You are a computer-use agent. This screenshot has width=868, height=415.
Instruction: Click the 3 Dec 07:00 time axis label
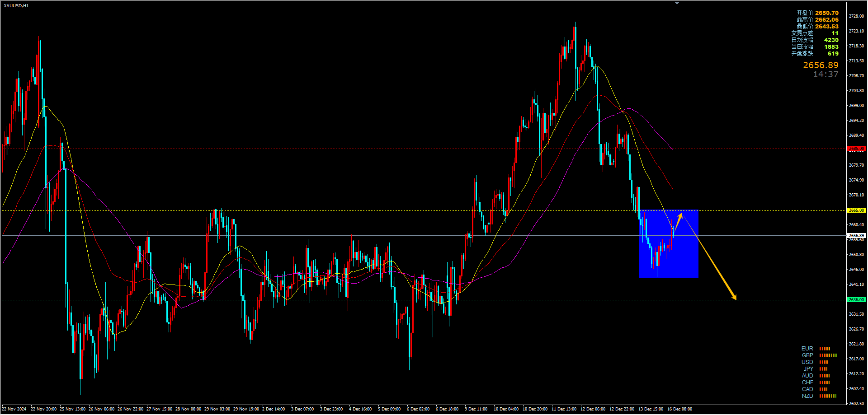pyautogui.click(x=302, y=409)
